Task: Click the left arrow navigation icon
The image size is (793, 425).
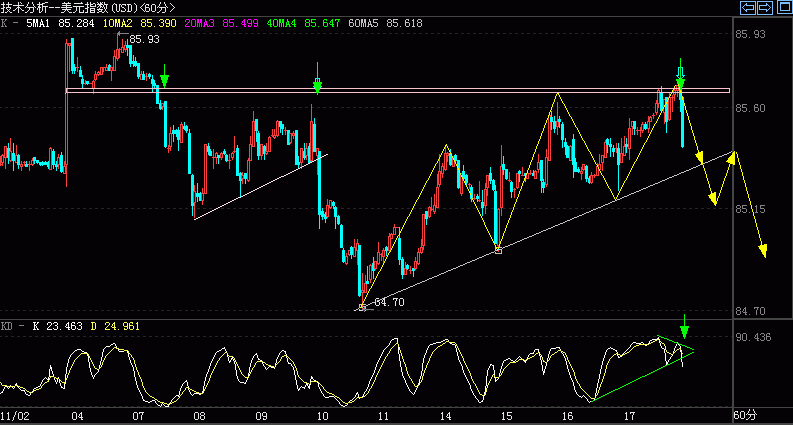Action: point(748,8)
